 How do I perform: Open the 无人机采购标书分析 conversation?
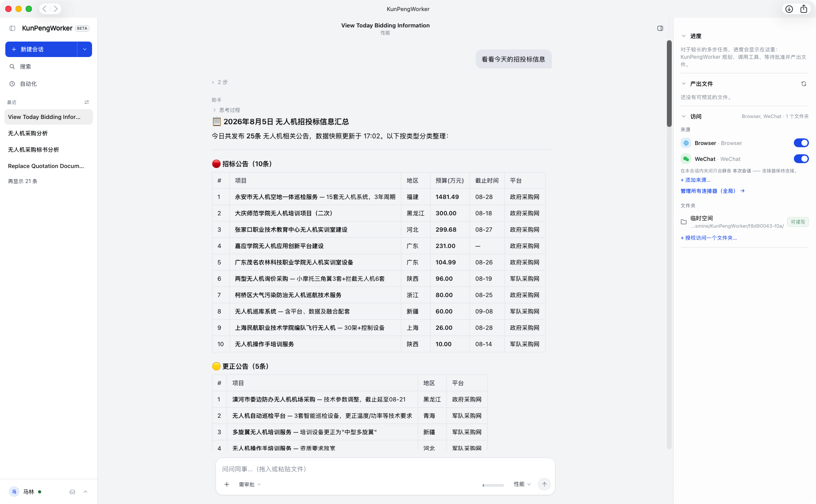click(49, 150)
